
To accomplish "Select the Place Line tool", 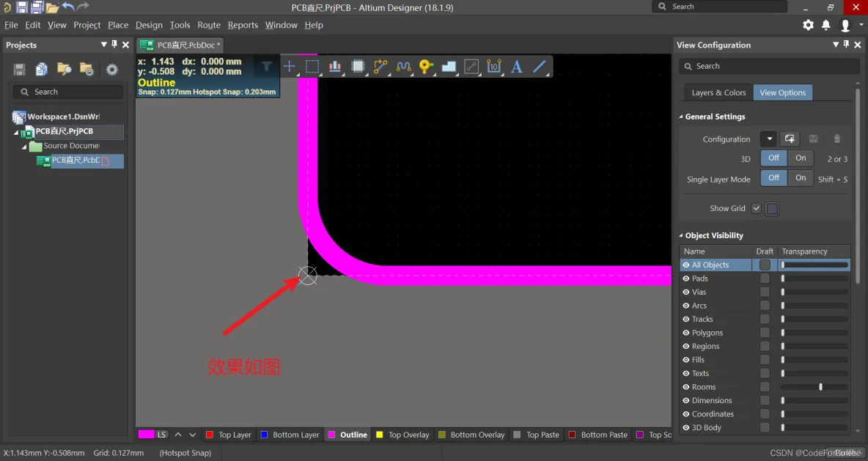I will [x=540, y=67].
